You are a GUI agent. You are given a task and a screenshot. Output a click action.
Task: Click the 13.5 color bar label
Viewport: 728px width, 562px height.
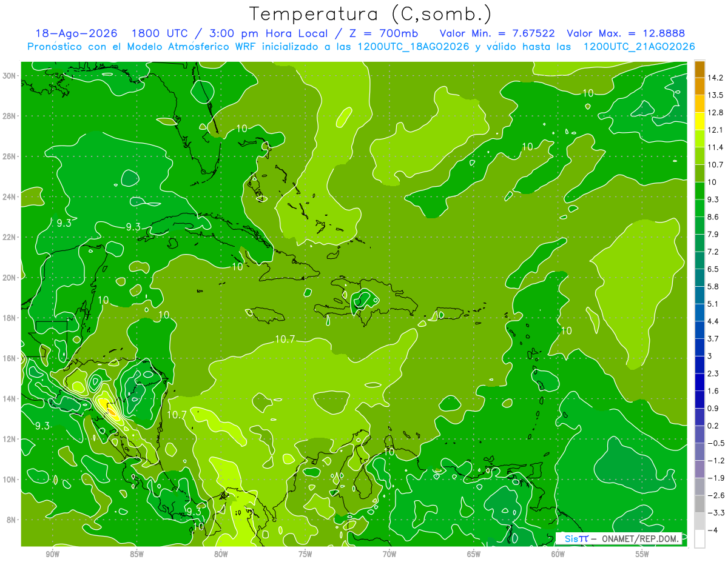pos(715,95)
